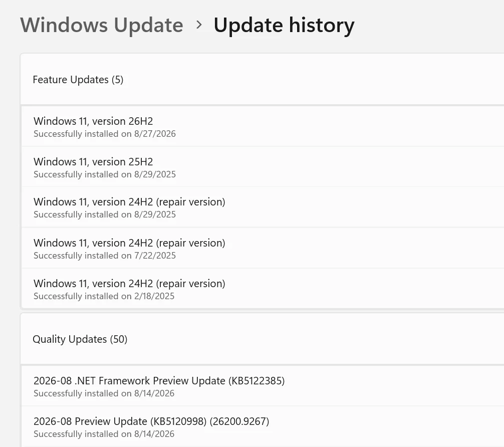Select Windows 11, version 25H2 entry
Image resolution: width=504 pixels, height=447 pixels.
pyautogui.click(x=263, y=167)
